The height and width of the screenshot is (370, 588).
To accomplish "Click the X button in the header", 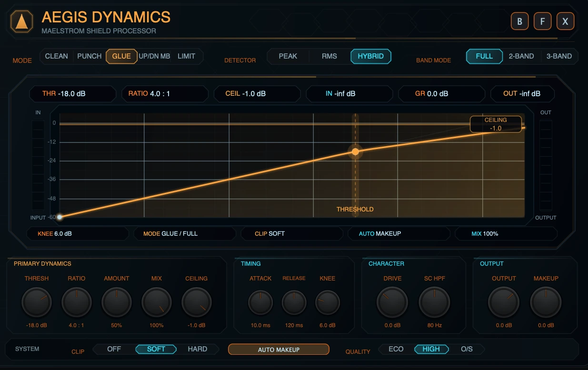I will tap(565, 21).
